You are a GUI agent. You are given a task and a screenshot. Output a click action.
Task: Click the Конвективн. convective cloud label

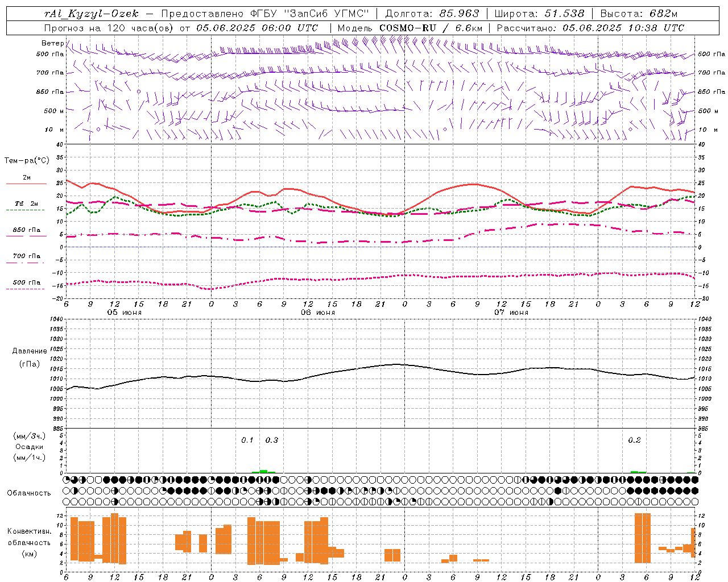pos(29,531)
